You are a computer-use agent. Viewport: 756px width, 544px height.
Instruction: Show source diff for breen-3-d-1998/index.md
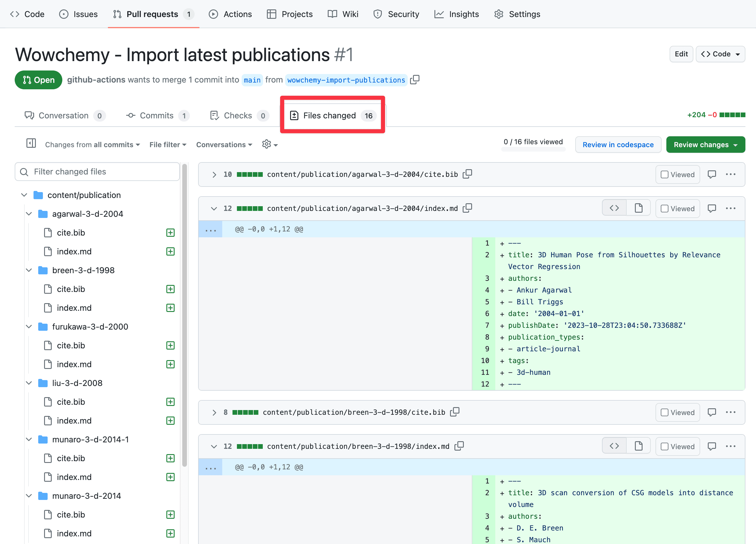[614, 446]
